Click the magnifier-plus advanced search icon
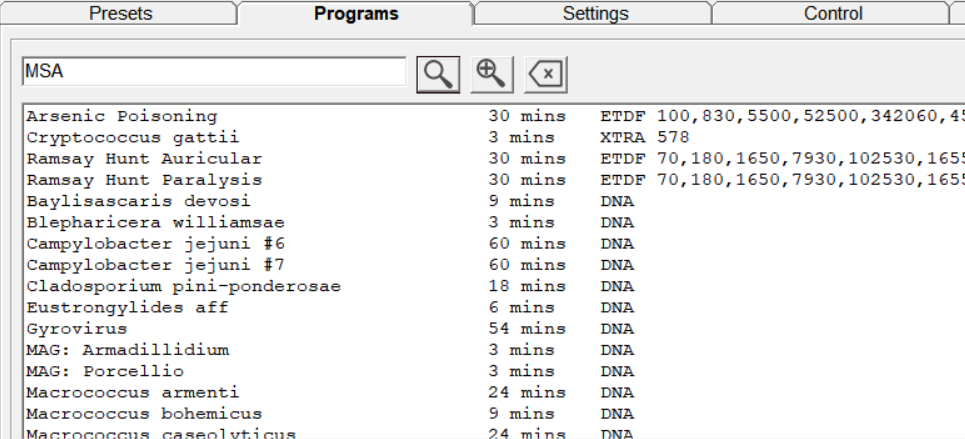Image resolution: width=965 pixels, height=439 pixels. point(492,73)
